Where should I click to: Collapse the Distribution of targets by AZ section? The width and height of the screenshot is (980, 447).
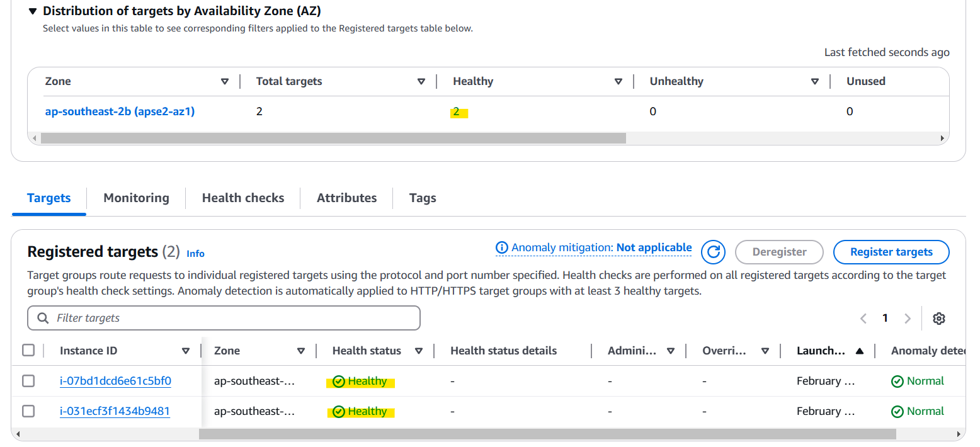[33, 11]
